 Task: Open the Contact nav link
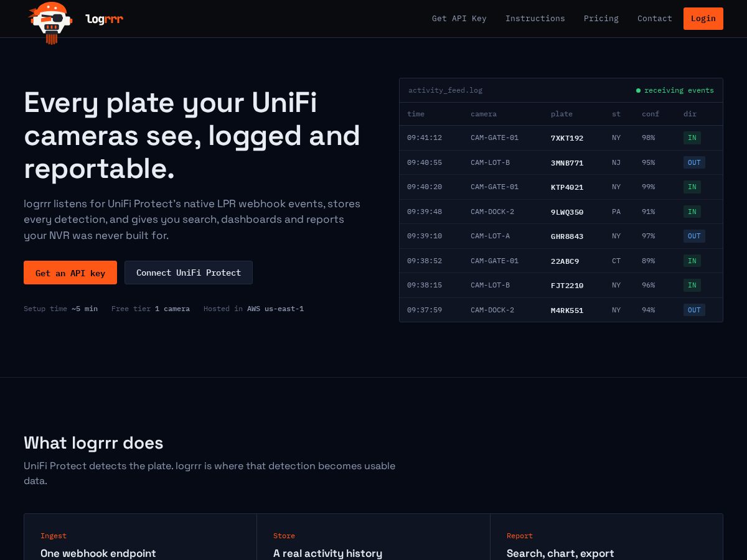tap(655, 19)
